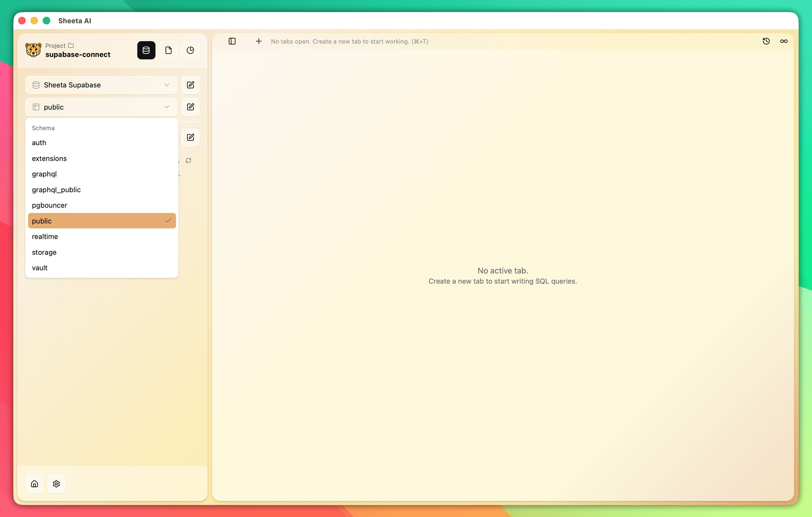Click the supabase-connect project name
The width and height of the screenshot is (812, 517).
78,54
